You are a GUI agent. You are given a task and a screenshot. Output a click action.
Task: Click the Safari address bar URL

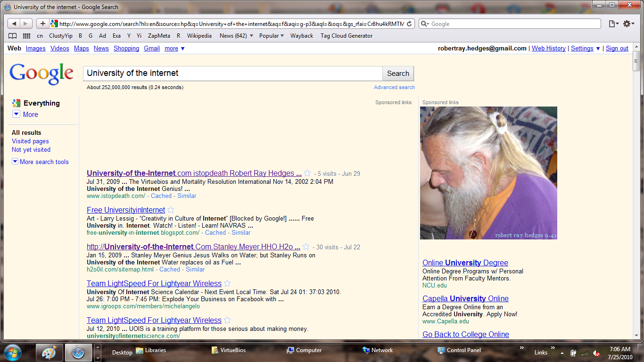[x=231, y=24]
